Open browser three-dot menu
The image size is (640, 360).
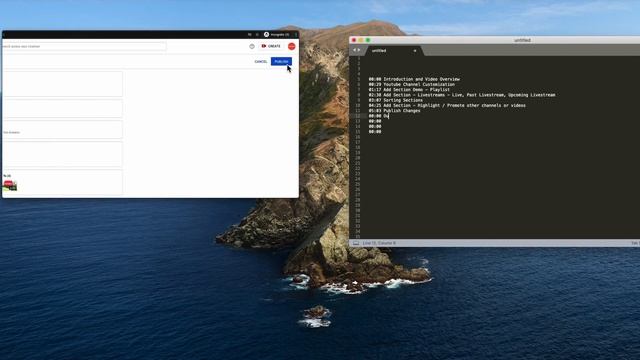pos(296,35)
